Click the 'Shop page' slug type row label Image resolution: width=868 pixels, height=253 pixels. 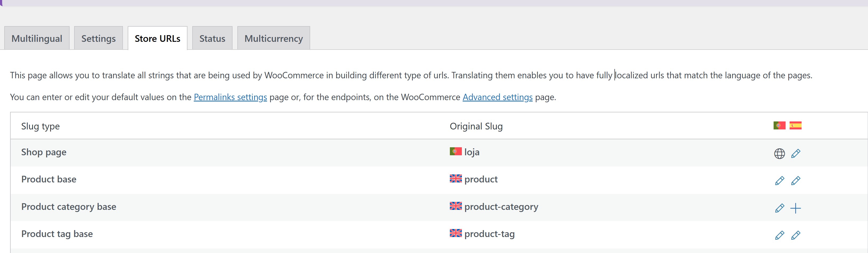(x=44, y=152)
